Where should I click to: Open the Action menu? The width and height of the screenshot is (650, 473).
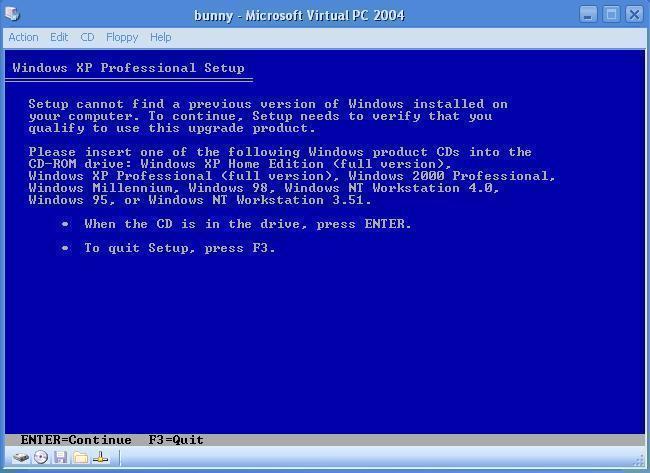(x=23, y=37)
